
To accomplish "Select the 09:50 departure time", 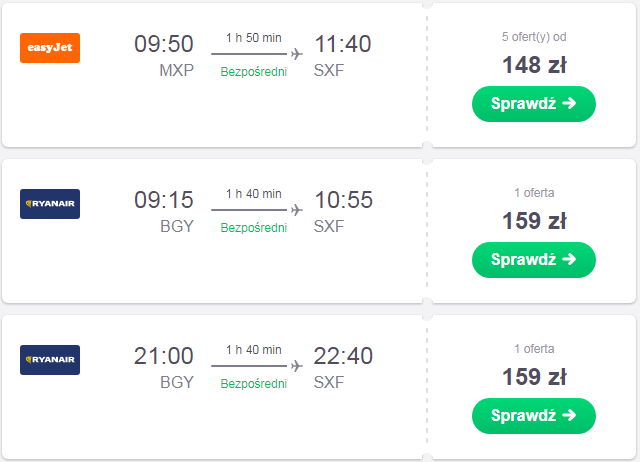I will tap(164, 45).
